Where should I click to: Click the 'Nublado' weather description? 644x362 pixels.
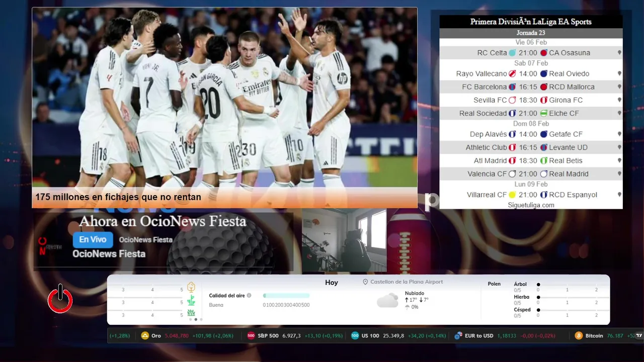click(415, 293)
